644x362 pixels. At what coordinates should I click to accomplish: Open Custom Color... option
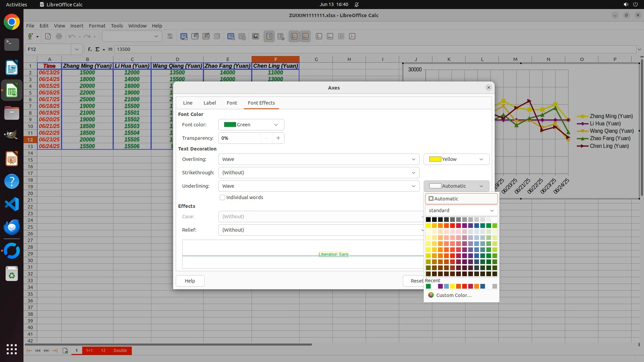[453, 295]
